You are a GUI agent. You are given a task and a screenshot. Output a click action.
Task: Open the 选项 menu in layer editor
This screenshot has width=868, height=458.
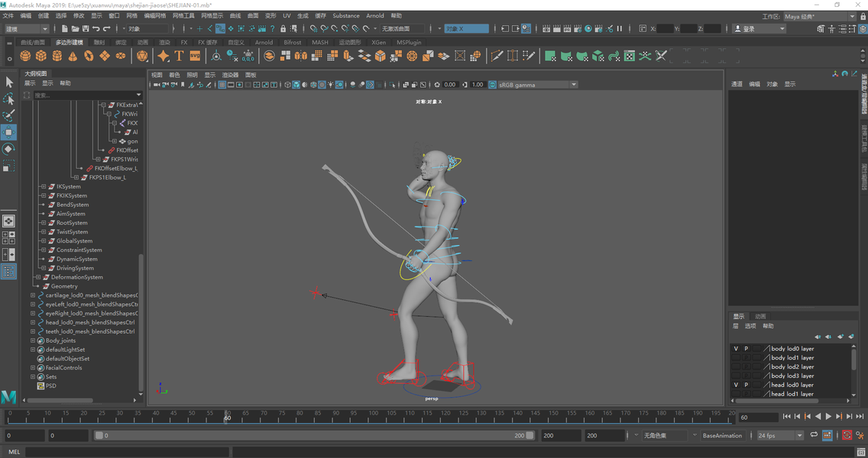tap(750, 327)
